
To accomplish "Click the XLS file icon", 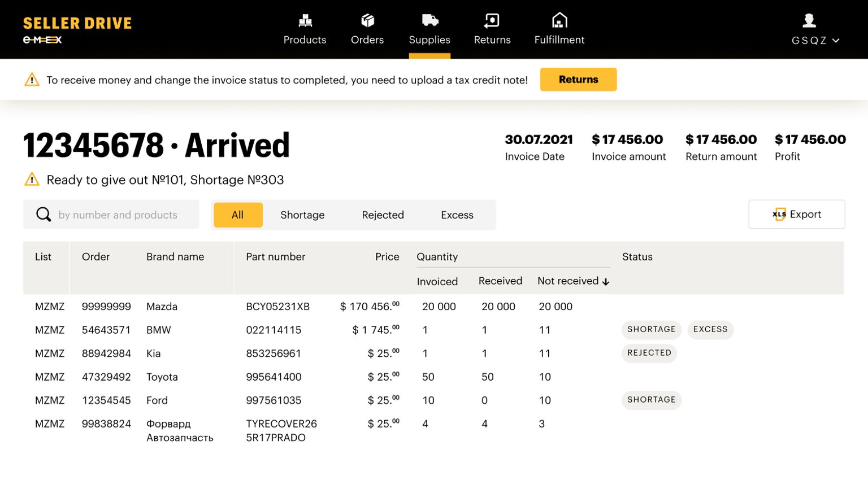I will (x=779, y=215).
